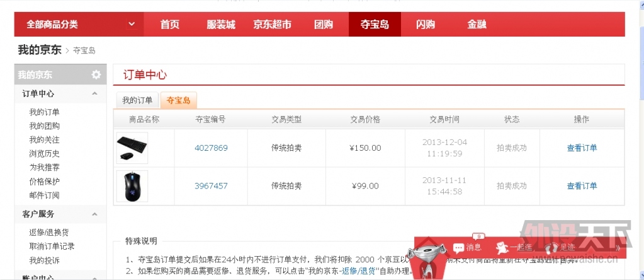This screenshot has height=280, width=644.
Task: Open 返修/退换货 in the sidebar
Action: [x=49, y=233]
